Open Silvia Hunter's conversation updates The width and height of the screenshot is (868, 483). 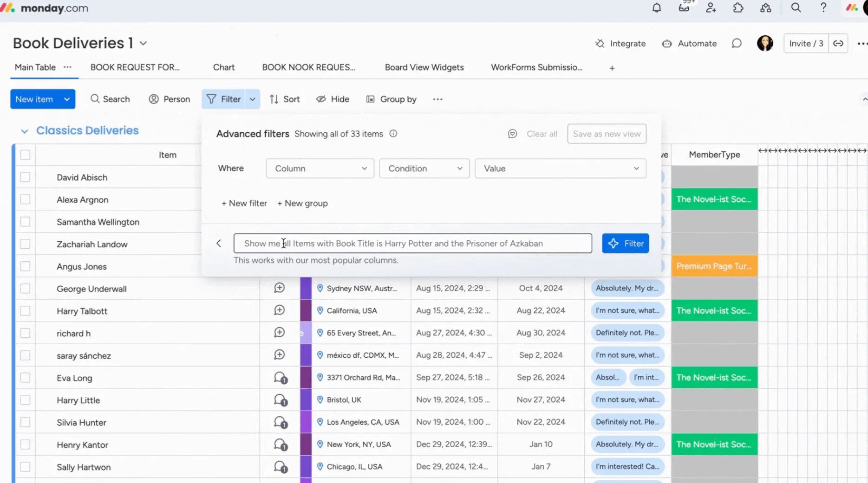[280, 422]
